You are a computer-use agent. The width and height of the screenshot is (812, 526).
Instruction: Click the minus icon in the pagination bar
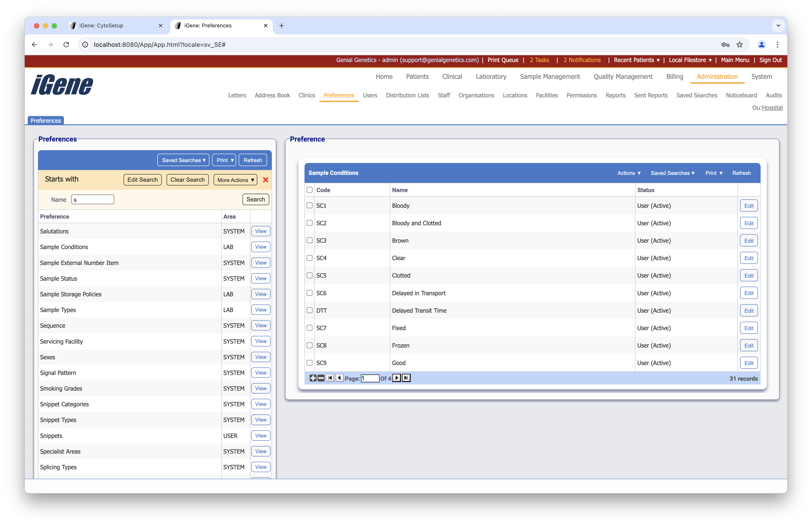tap(321, 378)
